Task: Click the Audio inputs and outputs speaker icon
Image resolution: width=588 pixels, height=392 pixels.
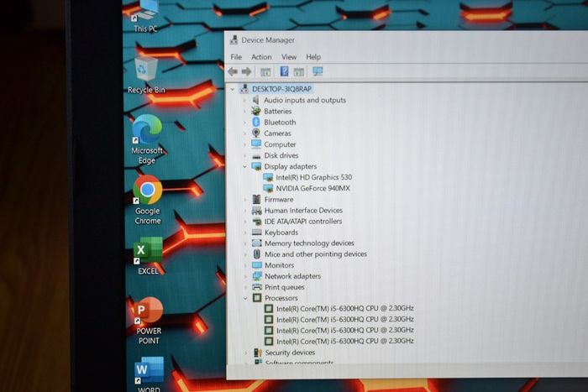Action: tap(255, 100)
